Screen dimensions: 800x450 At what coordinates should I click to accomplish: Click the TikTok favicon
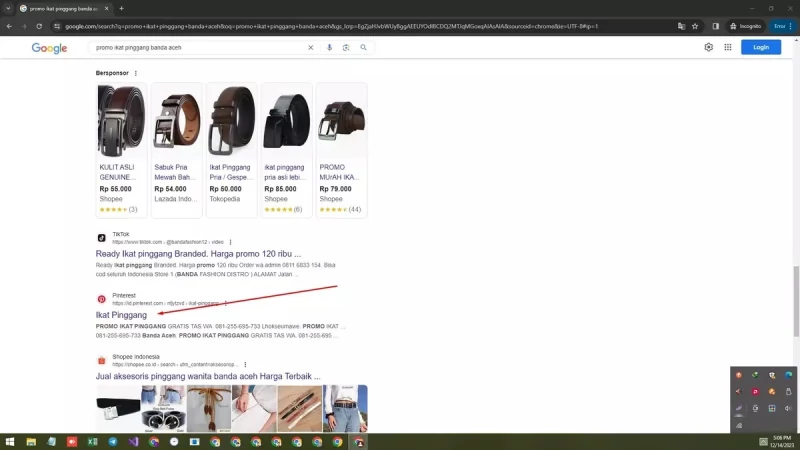click(102, 238)
